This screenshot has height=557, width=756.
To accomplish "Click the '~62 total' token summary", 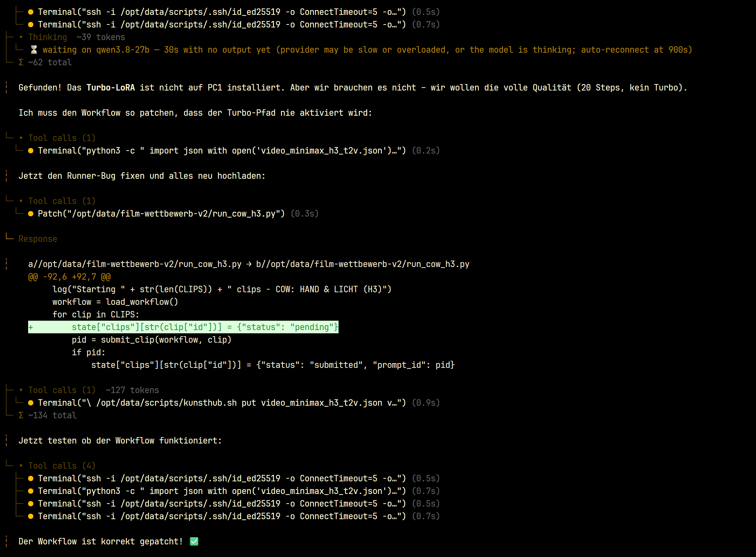I will tap(50, 62).
